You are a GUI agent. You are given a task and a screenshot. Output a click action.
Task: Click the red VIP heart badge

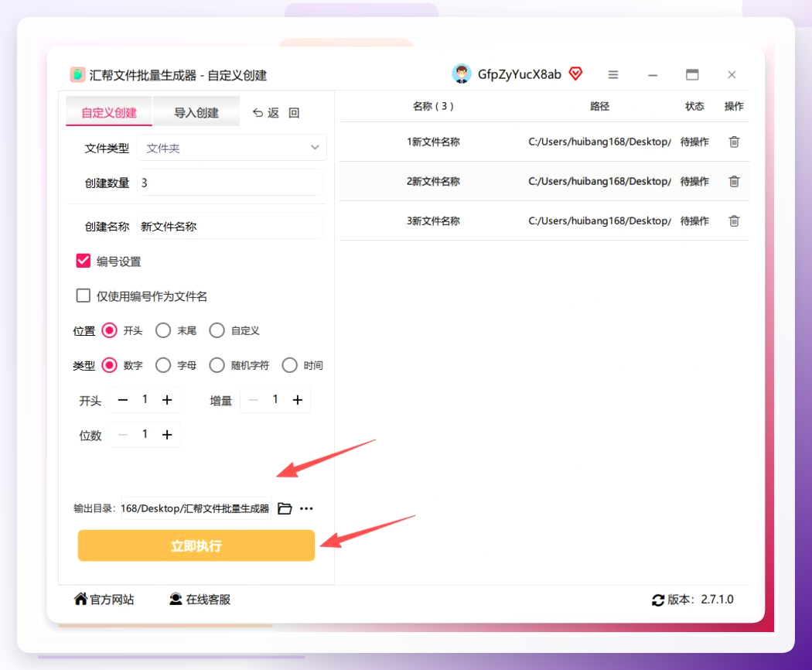point(575,73)
